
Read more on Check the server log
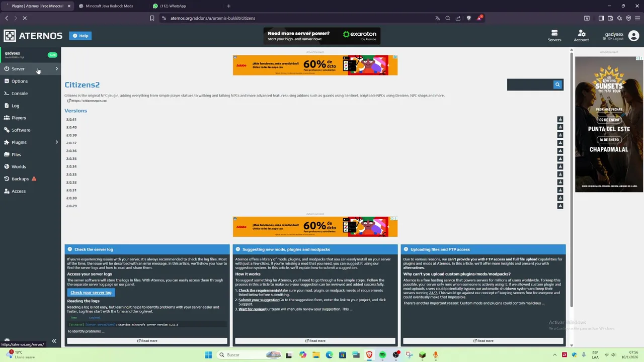point(147,341)
